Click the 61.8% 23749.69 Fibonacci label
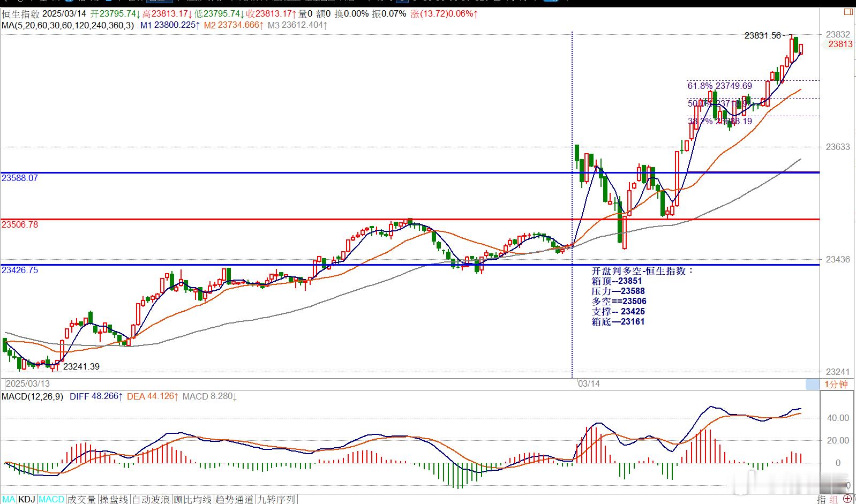856x504 pixels. tap(719, 86)
